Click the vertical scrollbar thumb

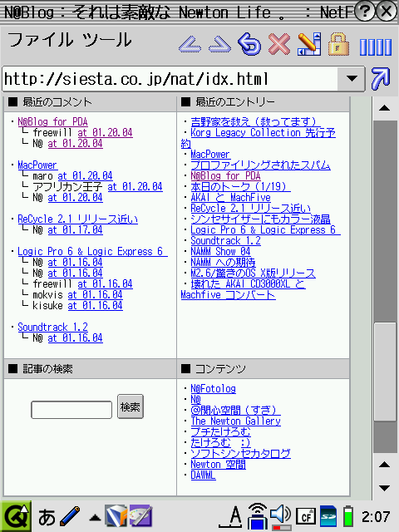(385, 372)
